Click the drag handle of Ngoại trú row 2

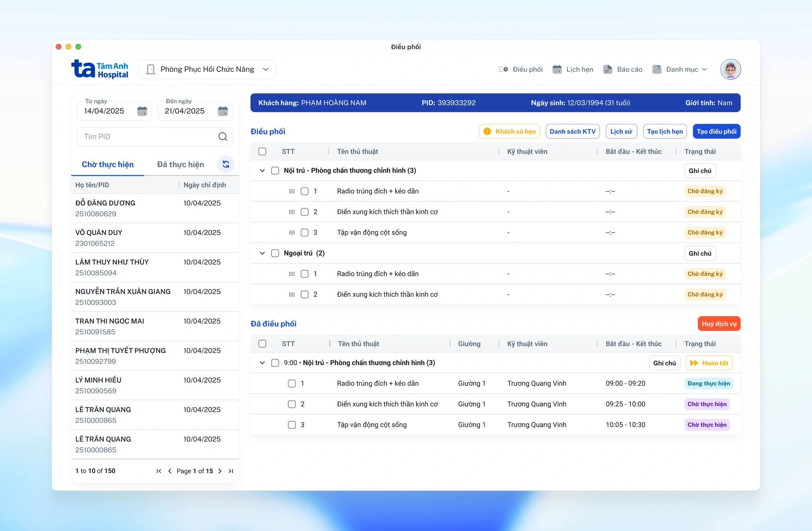pyautogui.click(x=292, y=295)
